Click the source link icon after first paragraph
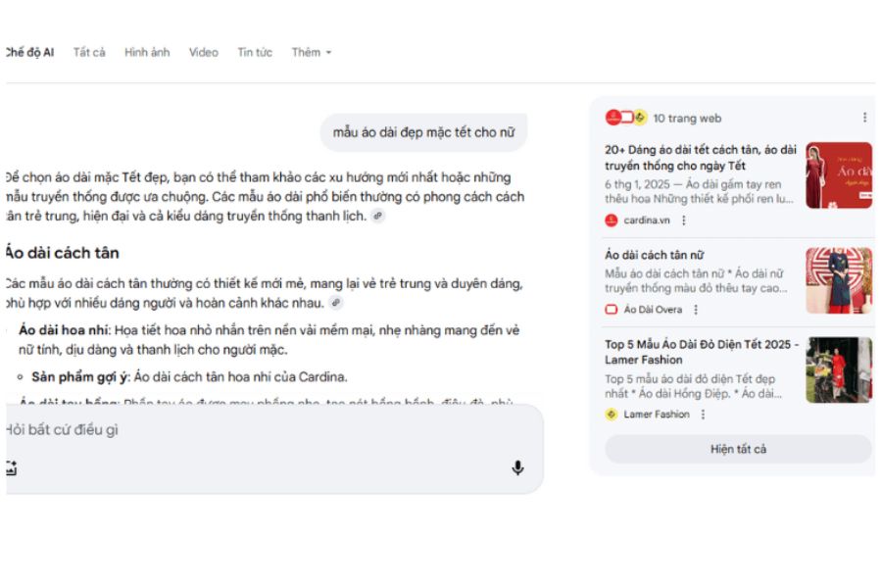The height and width of the screenshot is (588, 882). pyautogui.click(x=378, y=216)
